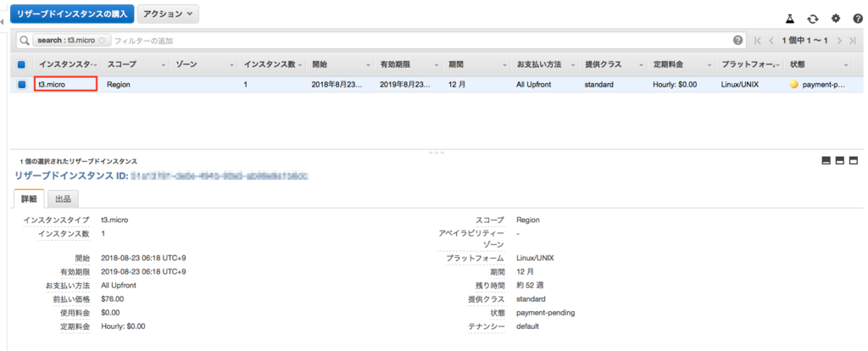This screenshot has height=351, width=868.
Task: Sort by ゾーン column
Action: pyautogui.click(x=203, y=64)
